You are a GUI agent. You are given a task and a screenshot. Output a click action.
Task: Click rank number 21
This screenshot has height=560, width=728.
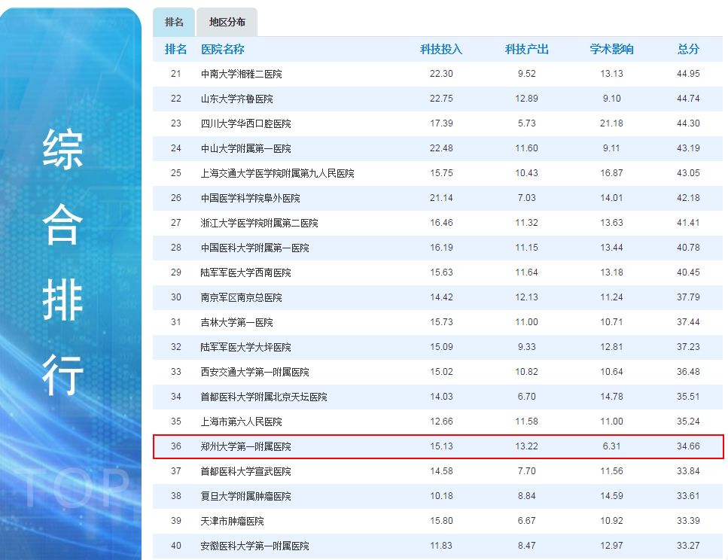[x=176, y=74]
